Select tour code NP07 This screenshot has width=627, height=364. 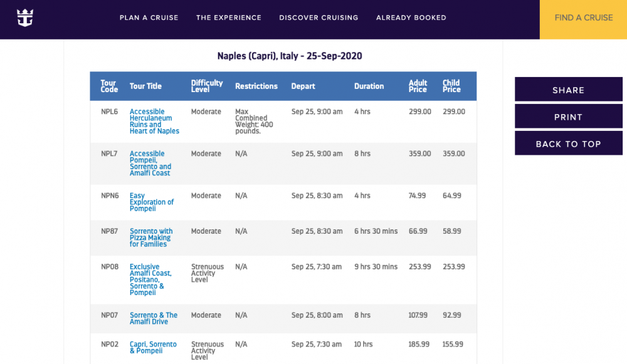(x=110, y=315)
